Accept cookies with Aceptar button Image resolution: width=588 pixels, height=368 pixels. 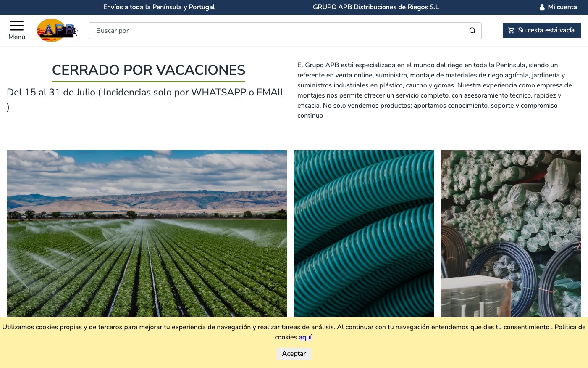coord(294,354)
